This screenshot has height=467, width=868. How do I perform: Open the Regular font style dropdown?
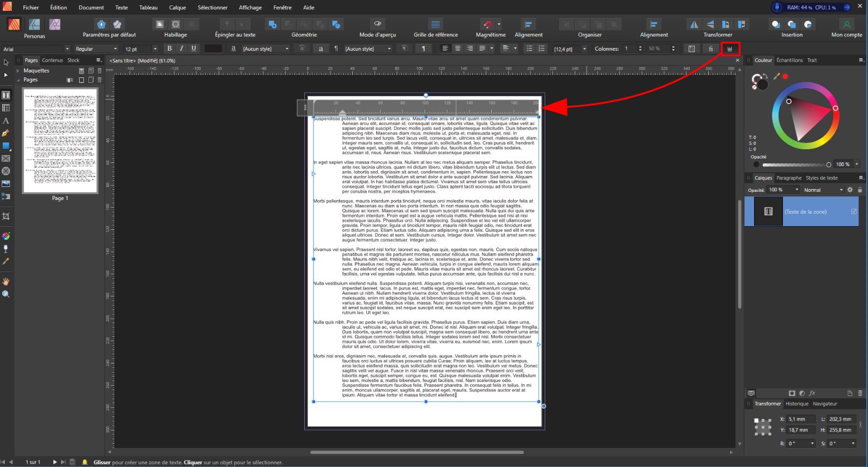[x=115, y=49]
